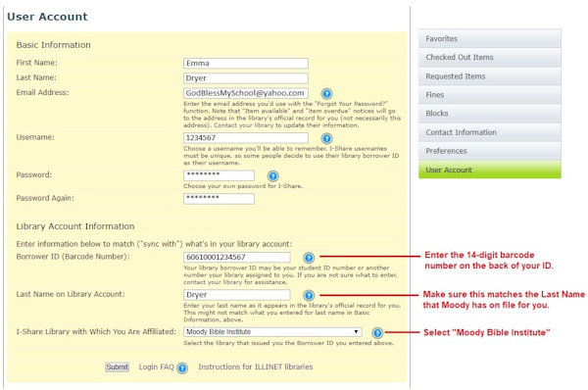The height and width of the screenshot is (390, 588).
Task: Open the Favorites sidebar item
Action: coord(490,38)
